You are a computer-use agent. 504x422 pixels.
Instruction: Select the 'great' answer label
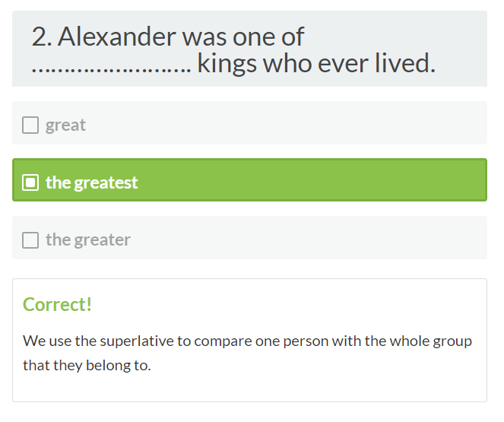[x=65, y=125]
